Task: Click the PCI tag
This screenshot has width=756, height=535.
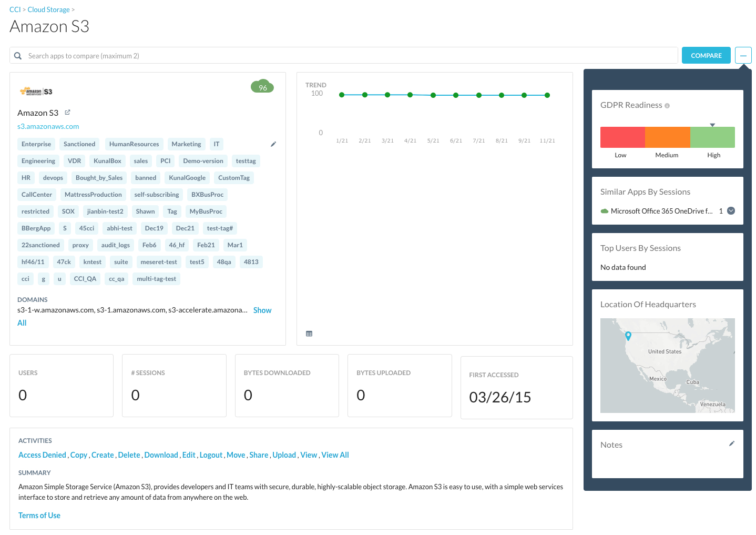Action: pos(166,161)
